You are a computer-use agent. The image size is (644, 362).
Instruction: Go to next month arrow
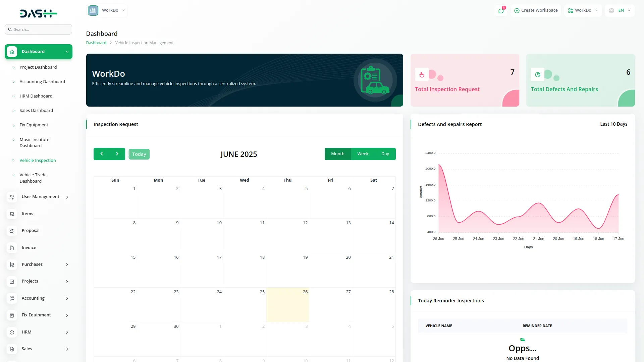tap(117, 154)
